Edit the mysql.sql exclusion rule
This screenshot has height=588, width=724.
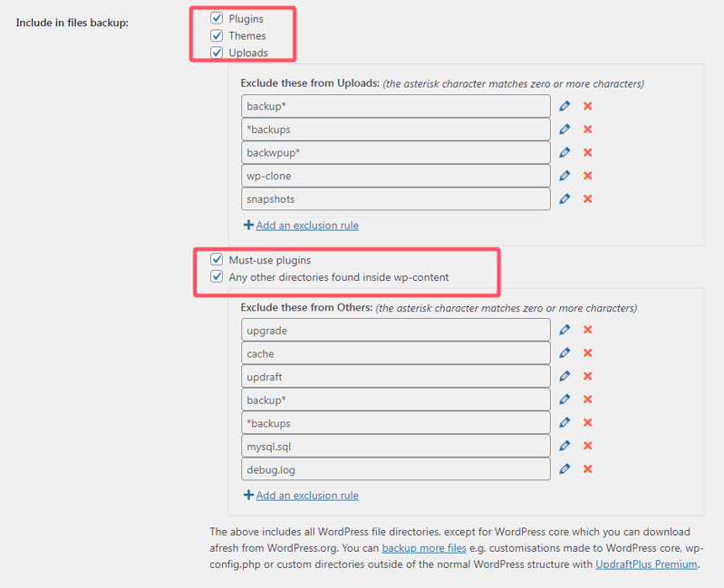click(x=565, y=446)
